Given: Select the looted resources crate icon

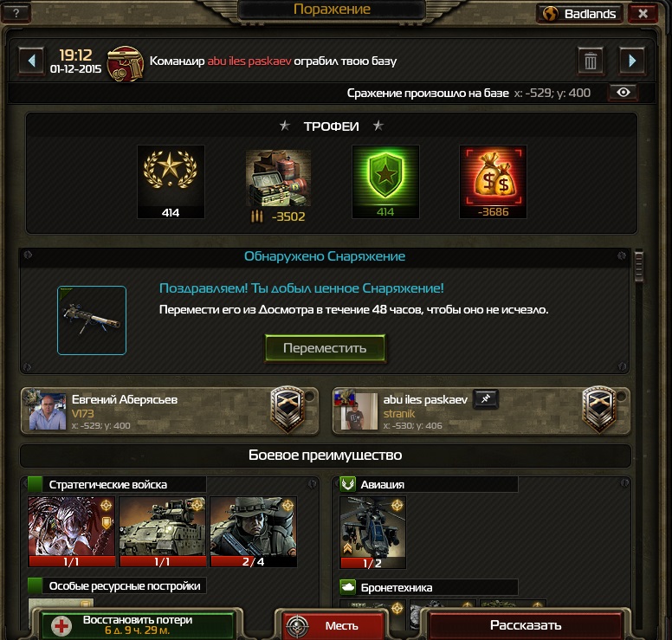Looking at the screenshot, I should tap(278, 178).
